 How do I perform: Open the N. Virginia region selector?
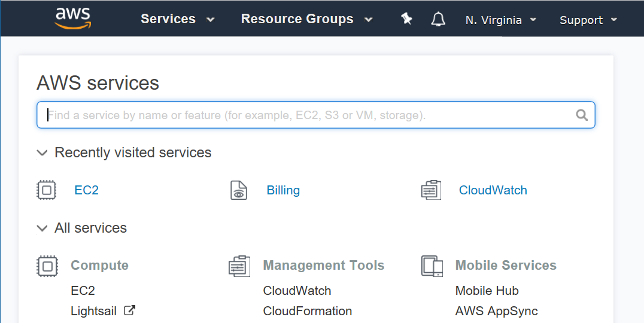click(x=501, y=20)
